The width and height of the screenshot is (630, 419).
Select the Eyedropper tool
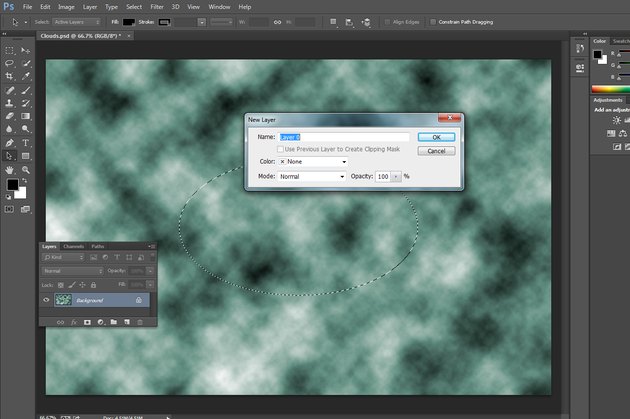pyautogui.click(x=26, y=76)
